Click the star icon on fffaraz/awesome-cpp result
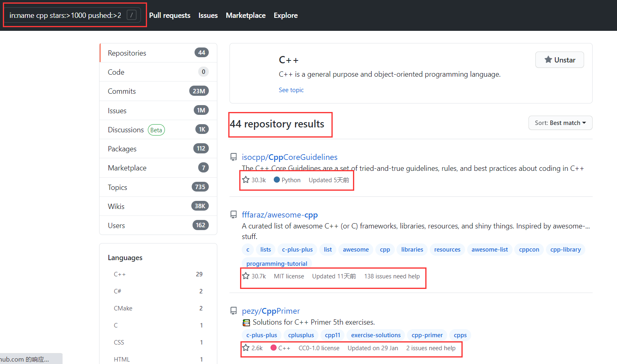Screen dimensions: 617x364 [x=245, y=276]
